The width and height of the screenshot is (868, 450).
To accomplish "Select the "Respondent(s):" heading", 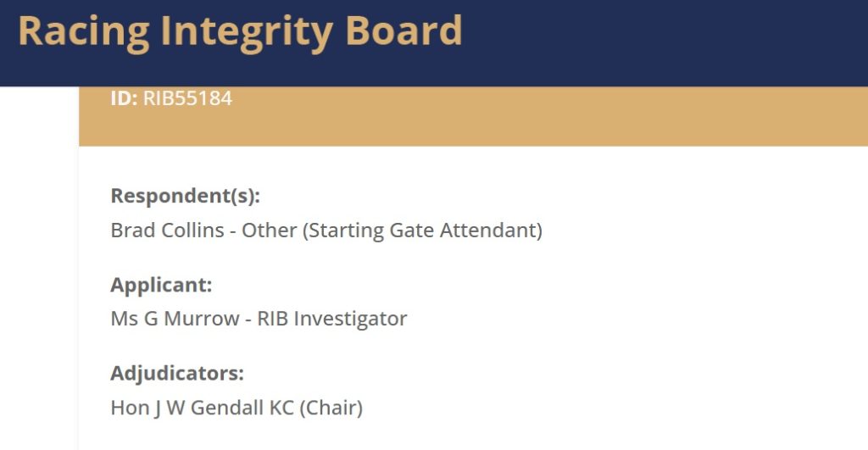I will 186,196.
